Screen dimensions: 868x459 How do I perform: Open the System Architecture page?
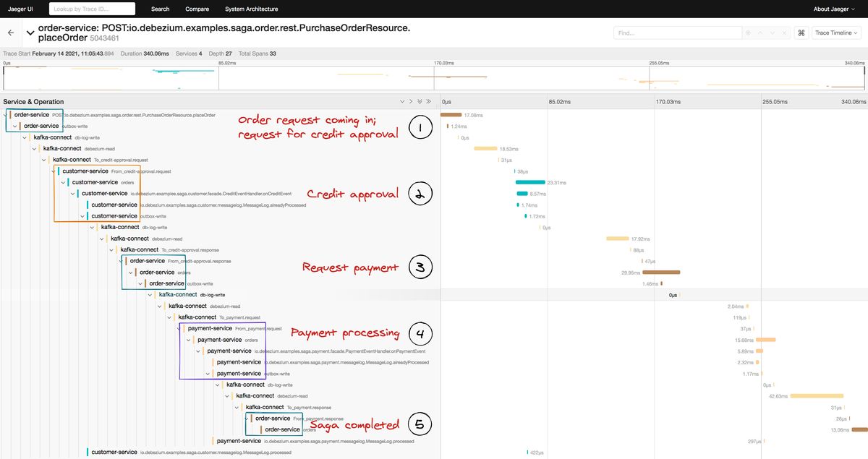[x=251, y=9]
